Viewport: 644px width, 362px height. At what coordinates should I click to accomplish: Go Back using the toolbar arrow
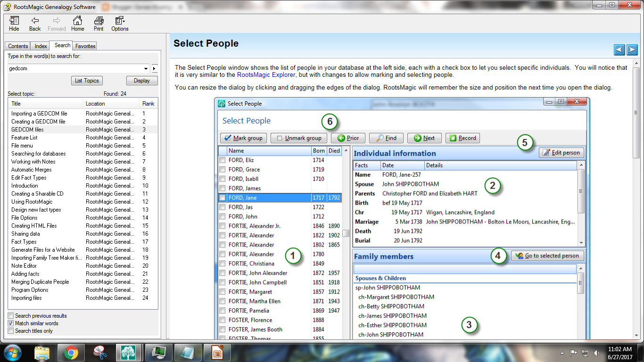coord(35,24)
